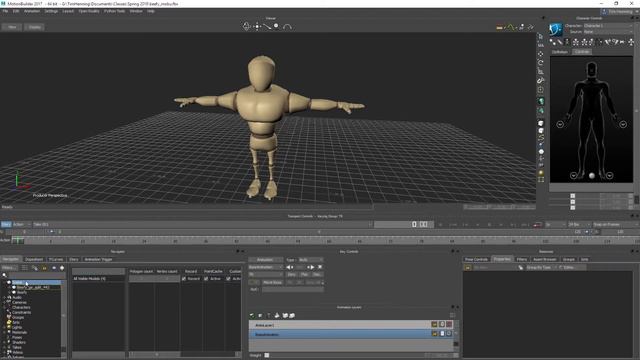
Task: Select the Translate tool in vertical toolbar
Action: click(541, 54)
